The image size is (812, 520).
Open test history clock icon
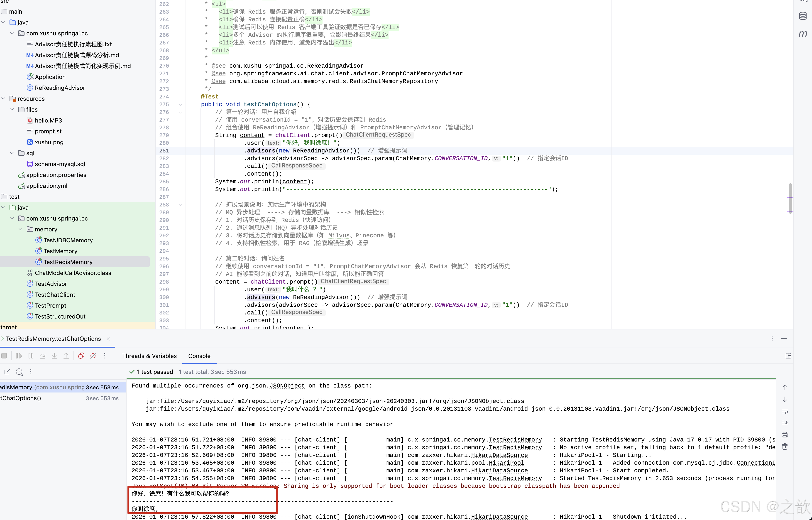(x=19, y=372)
